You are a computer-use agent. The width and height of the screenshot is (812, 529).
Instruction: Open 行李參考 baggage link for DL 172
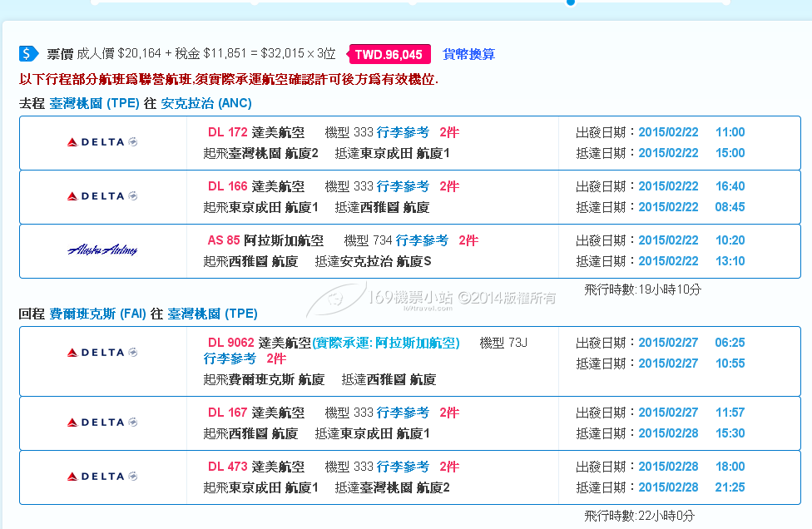(403, 132)
